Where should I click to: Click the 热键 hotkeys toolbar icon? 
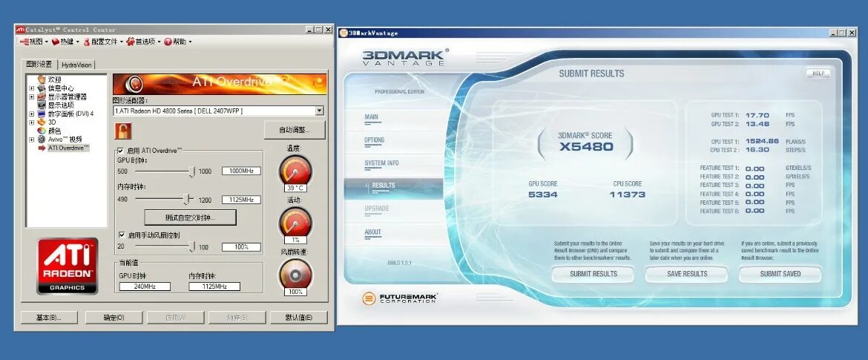(56, 42)
